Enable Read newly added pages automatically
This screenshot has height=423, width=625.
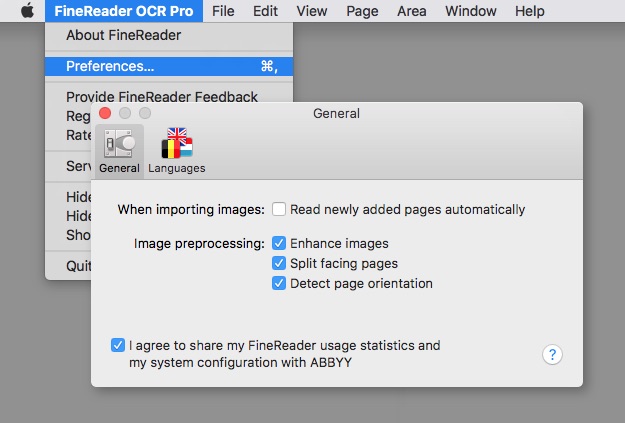(280, 210)
